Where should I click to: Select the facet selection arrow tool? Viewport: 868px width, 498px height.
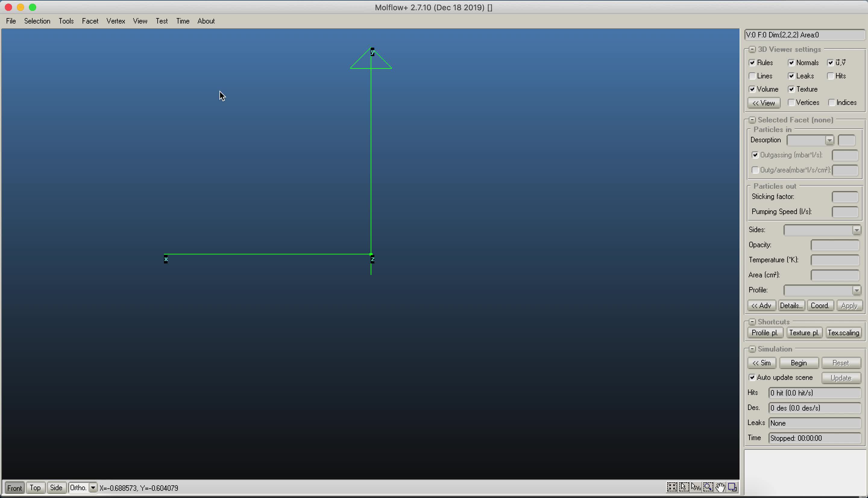(684, 487)
